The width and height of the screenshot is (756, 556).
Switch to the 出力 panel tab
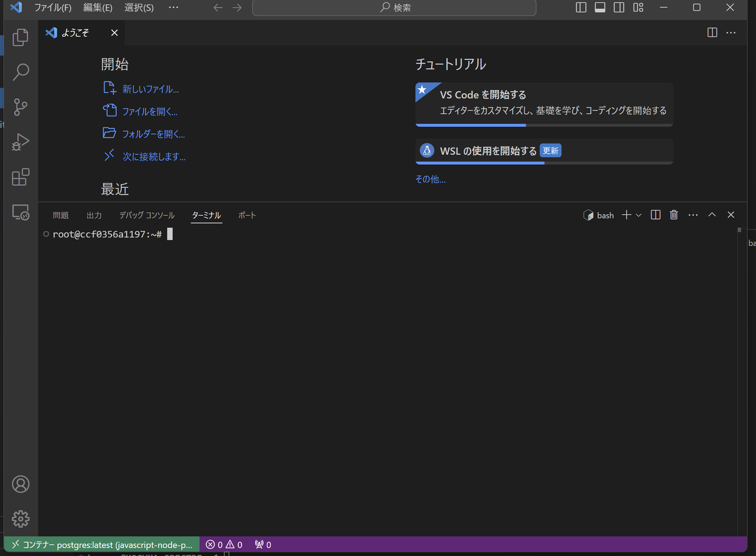[94, 215]
